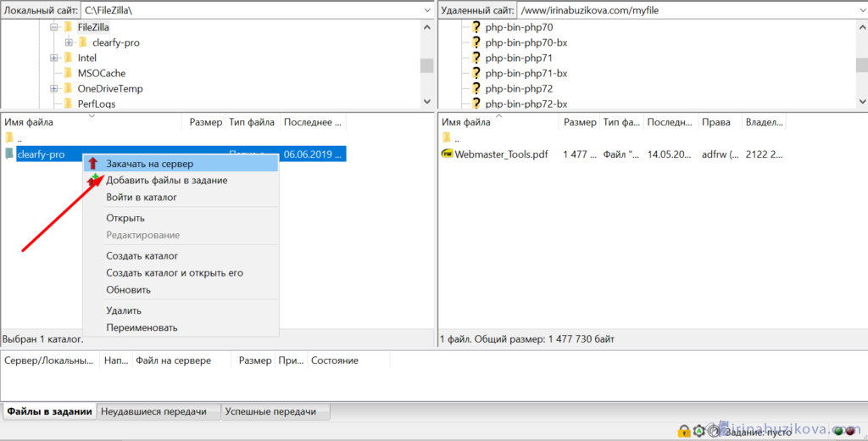Choose 'Создать каталог' from context menu

click(x=142, y=255)
